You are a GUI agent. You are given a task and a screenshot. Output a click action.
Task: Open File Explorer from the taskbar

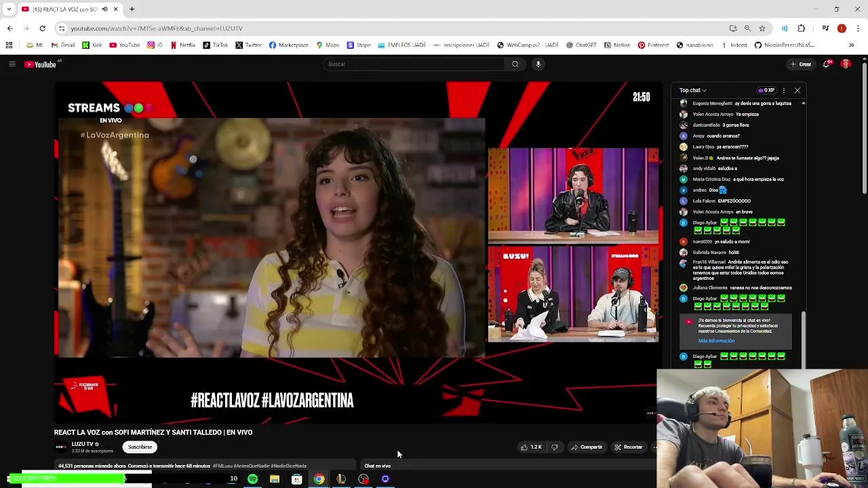275,479
